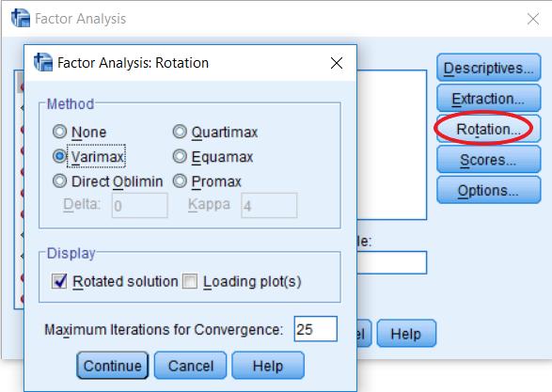The width and height of the screenshot is (552, 392).
Task: Select Promax rotation method
Action: (x=180, y=180)
